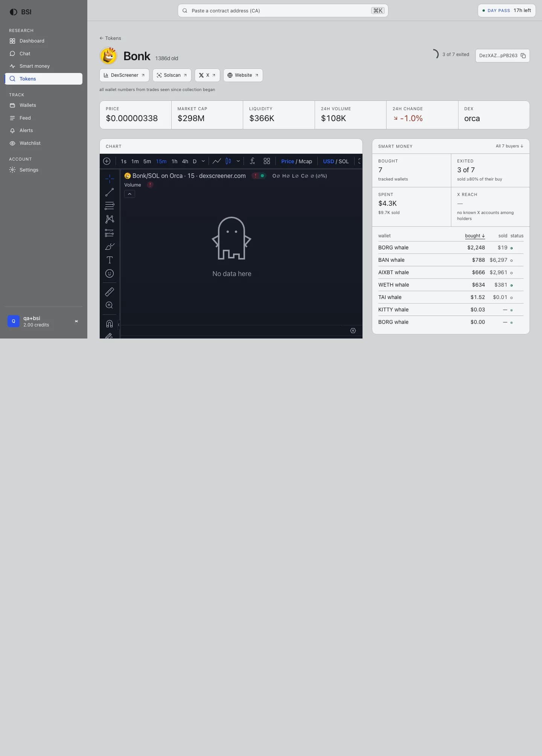Toggle the magnet mode tool

point(110,323)
